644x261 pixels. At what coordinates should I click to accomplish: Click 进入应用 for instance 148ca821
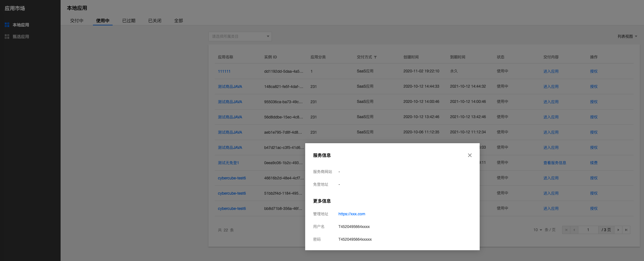(551, 87)
